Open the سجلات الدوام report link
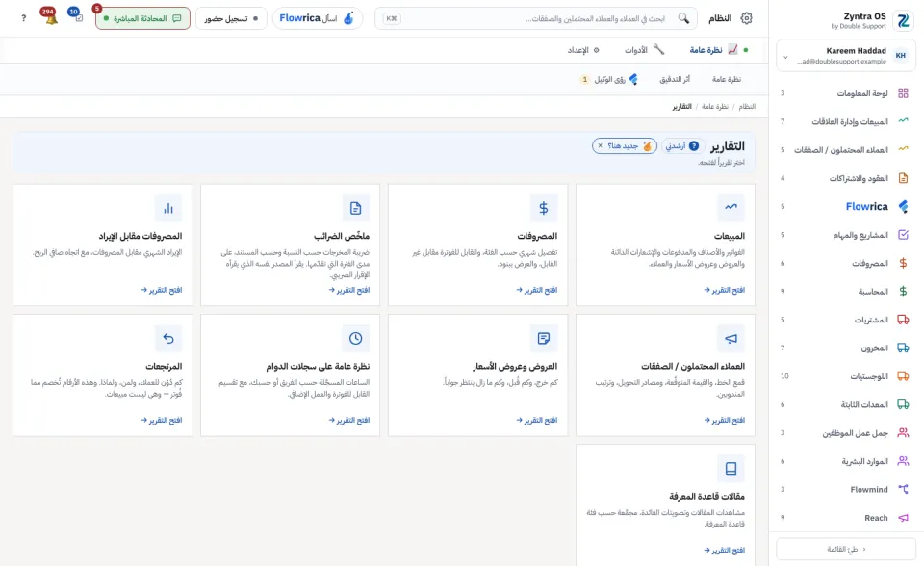The image size is (924, 566). click(348, 420)
